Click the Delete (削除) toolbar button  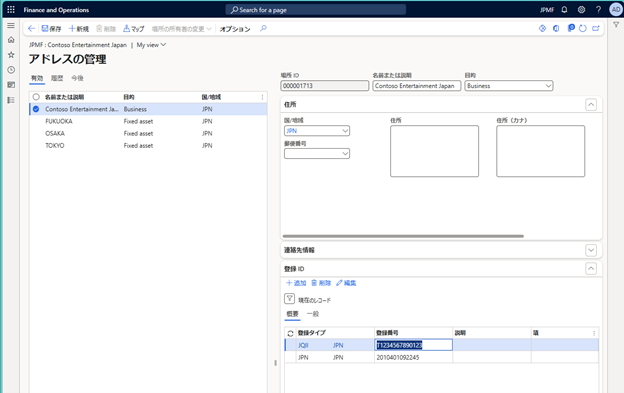(x=106, y=29)
